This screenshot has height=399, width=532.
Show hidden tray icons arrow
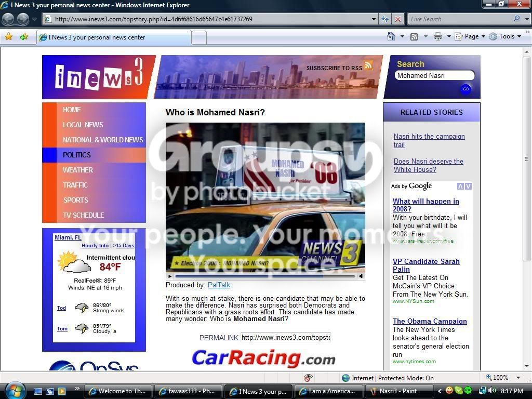440,391
